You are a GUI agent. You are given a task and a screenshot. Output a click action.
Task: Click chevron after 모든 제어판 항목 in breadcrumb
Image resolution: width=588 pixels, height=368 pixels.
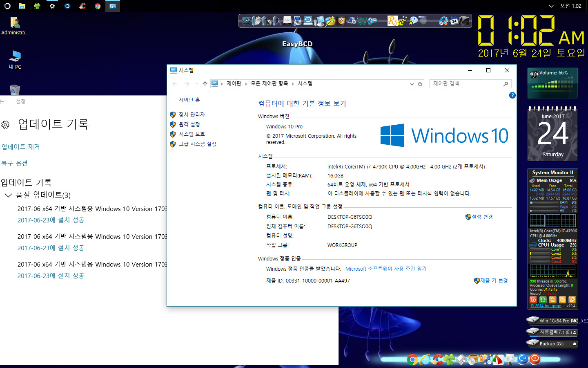pyautogui.click(x=293, y=84)
